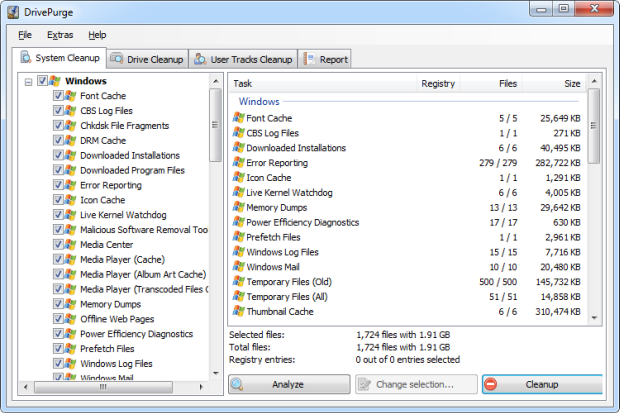Click the tree horizontal scroll-left arrow
The width and height of the screenshot is (620, 413).
[x=26, y=386]
